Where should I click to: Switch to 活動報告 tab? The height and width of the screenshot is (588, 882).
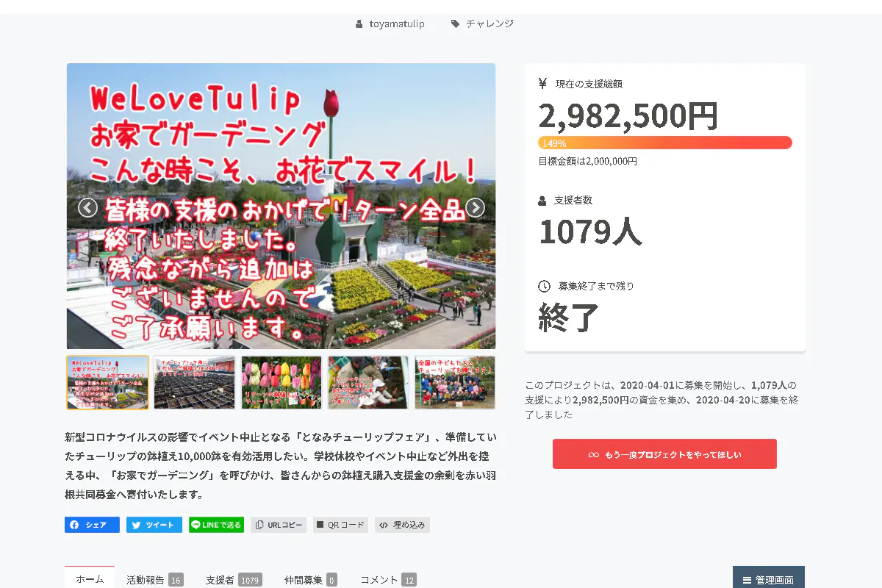pyautogui.click(x=154, y=579)
